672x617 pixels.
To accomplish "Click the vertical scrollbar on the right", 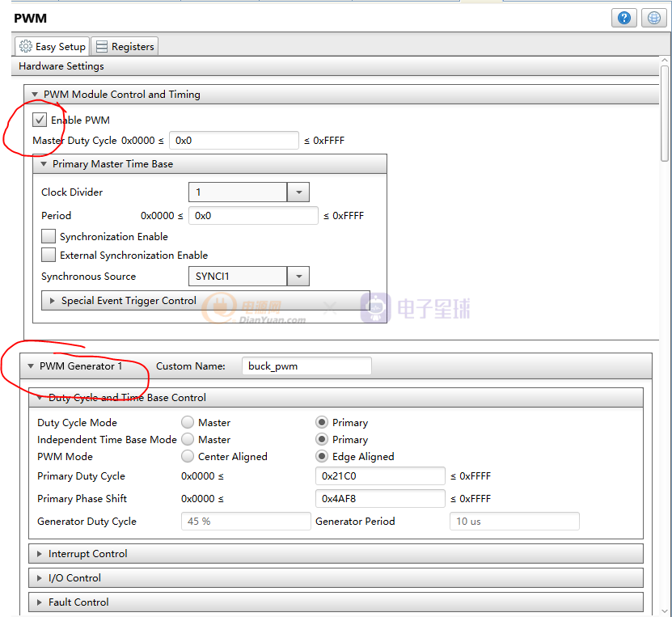I will point(665,113).
